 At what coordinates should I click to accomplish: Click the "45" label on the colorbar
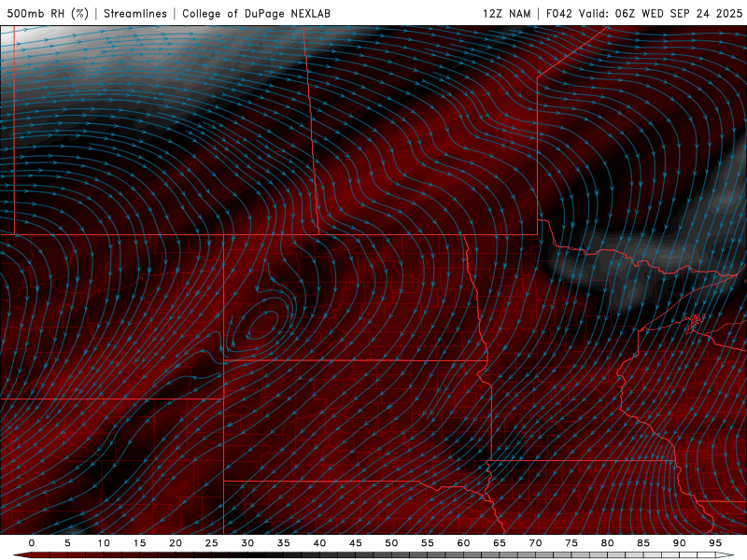point(356,543)
